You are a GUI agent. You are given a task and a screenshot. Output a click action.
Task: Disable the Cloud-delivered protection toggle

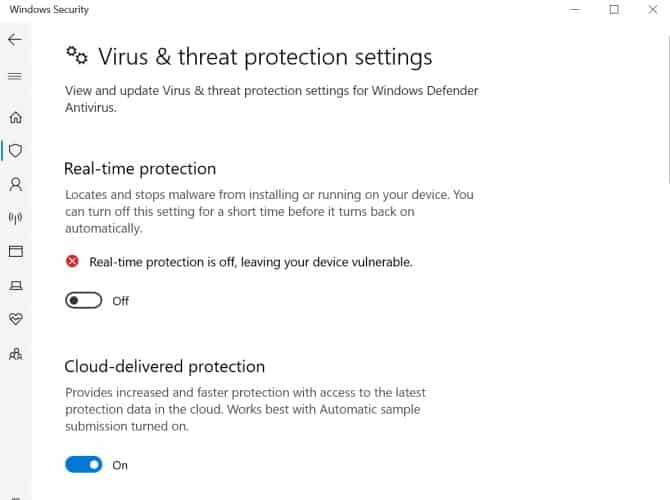84,465
